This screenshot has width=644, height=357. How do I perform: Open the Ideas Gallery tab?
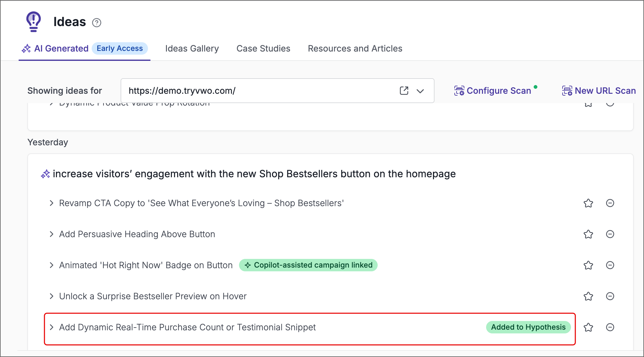coord(192,48)
